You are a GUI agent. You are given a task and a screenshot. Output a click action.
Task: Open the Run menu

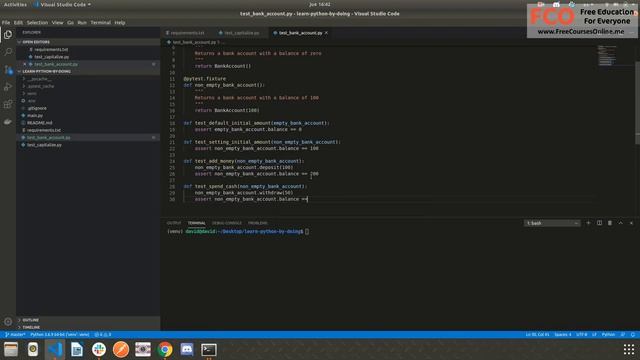pyautogui.click(x=82, y=22)
